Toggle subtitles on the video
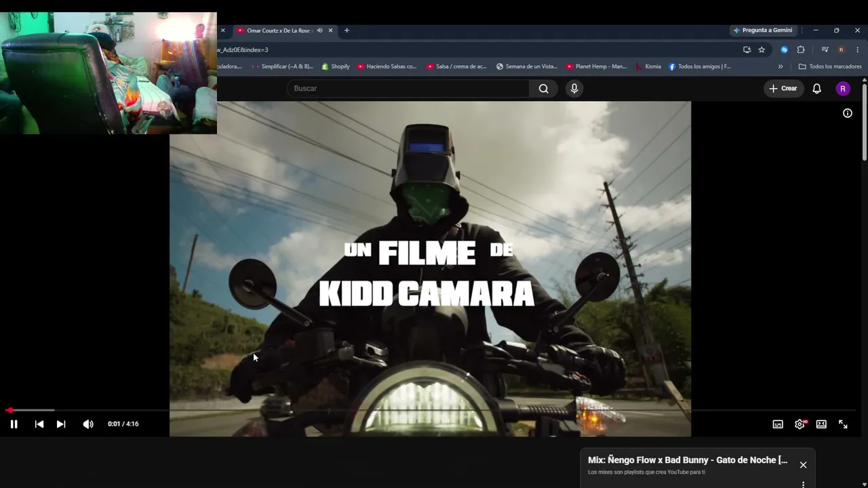Screen dimensions: 868x488 click(x=778, y=424)
